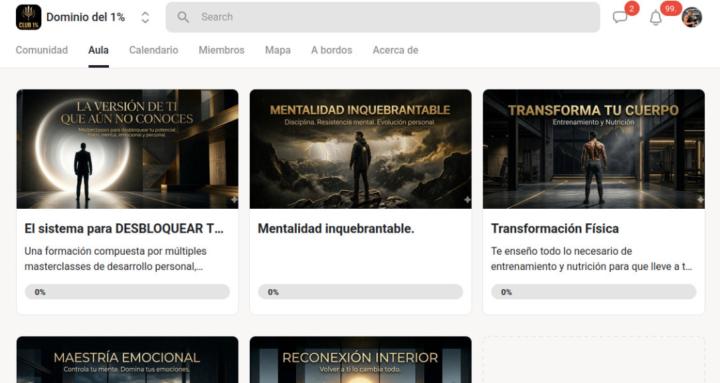Click progress bar of El sistema course
Viewport: 720px width, 383px height.
pos(127,292)
